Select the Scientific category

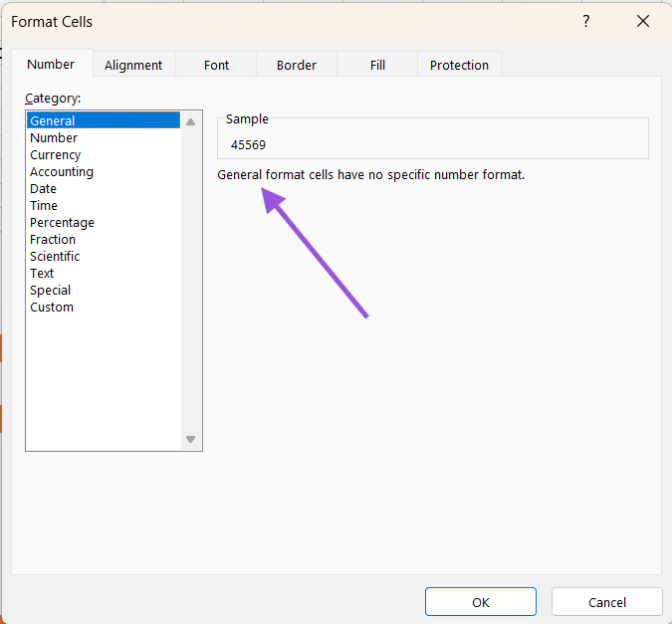tap(104, 256)
